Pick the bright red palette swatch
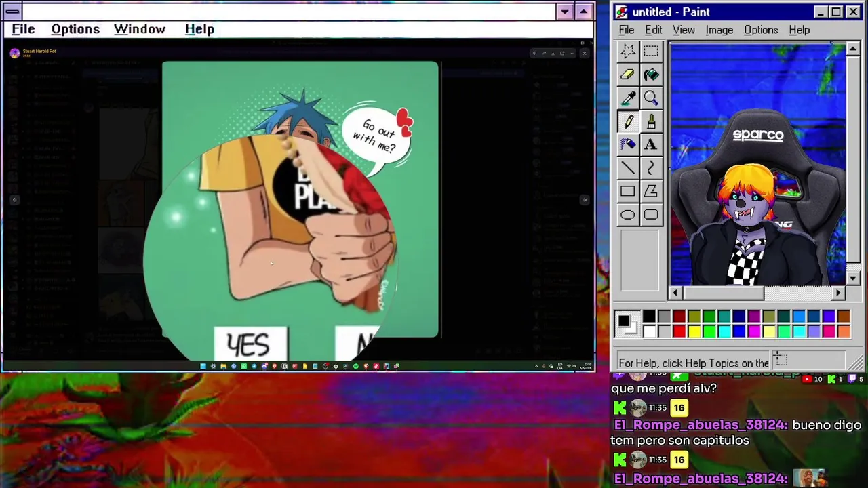Viewport: 868px width, 488px height. [679, 331]
